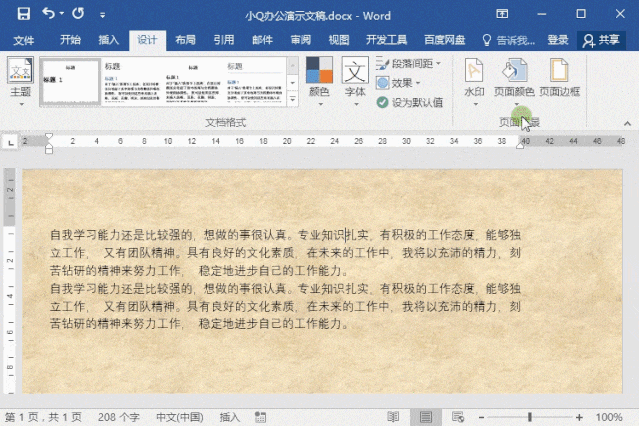Open the Layout ribbon tab
Image resolution: width=639 pixels, height=426 pixels.
[185, 40]
